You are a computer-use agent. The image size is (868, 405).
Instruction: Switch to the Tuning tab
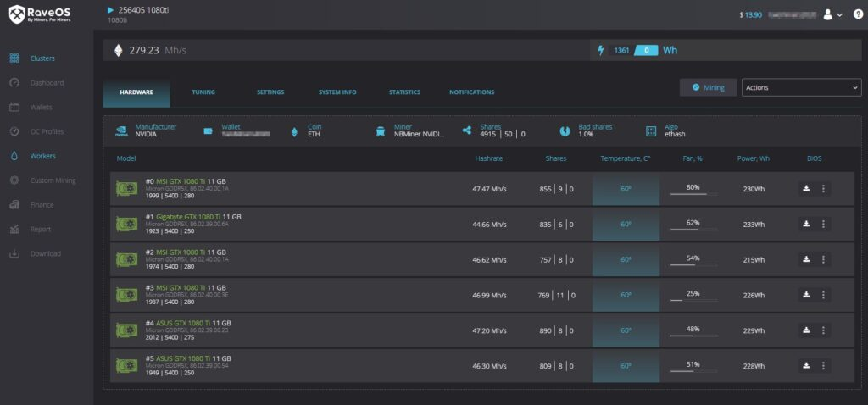click(x=203, y=92)
